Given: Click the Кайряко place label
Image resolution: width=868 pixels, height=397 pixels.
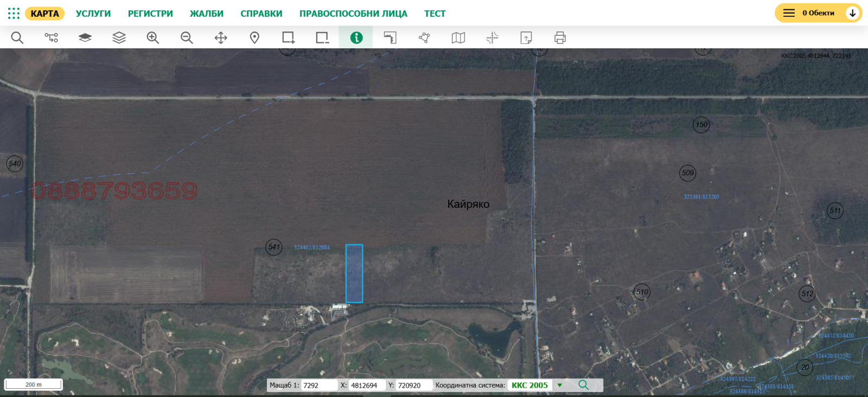Looking at the screenshot, I should tap(468, 204).
